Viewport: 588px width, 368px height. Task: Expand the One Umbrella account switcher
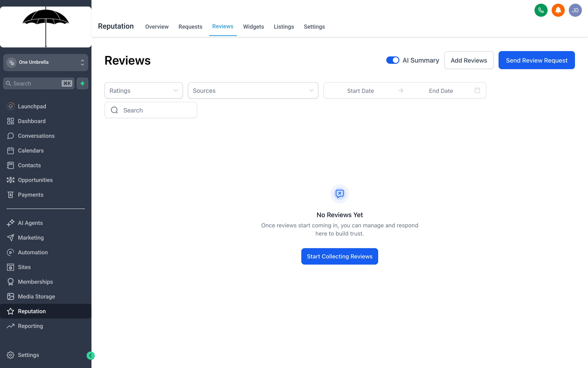46,62
